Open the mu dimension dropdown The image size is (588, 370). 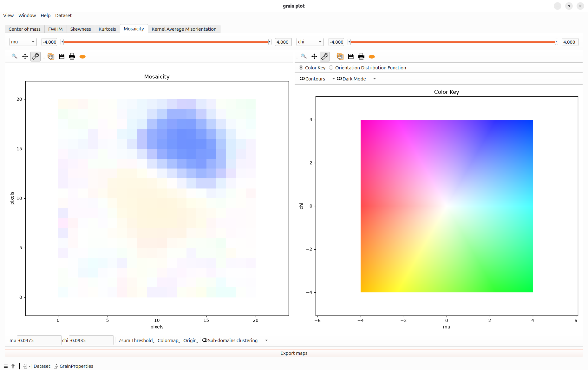point(23,42)
